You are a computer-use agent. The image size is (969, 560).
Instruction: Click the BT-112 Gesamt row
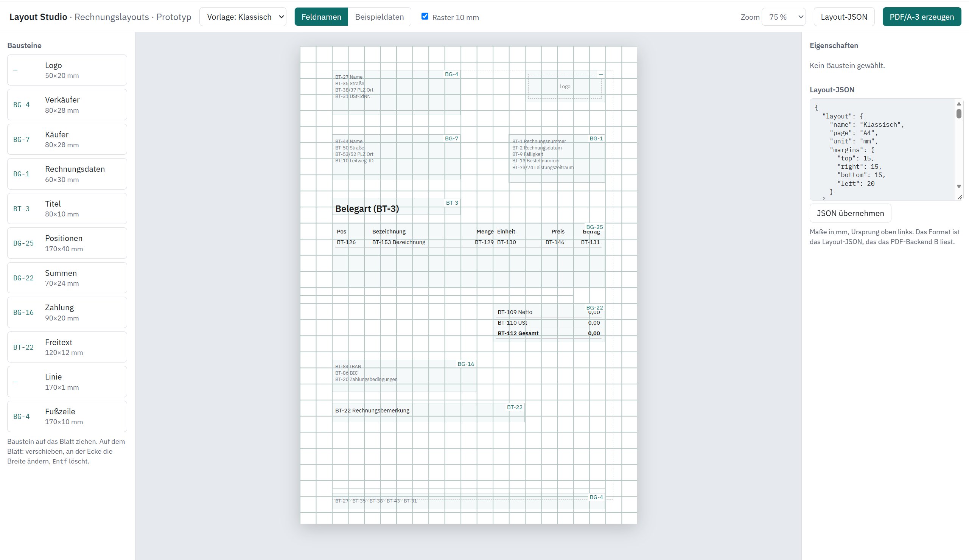coord(549,333)
